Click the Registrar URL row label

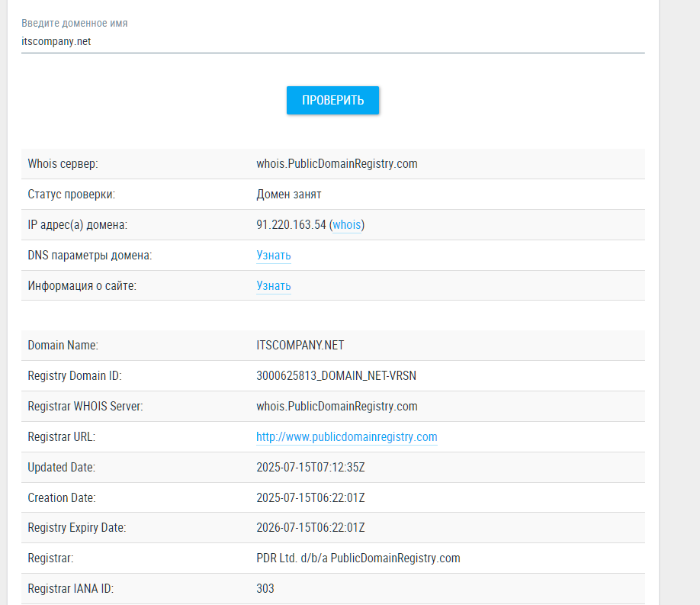61,437
